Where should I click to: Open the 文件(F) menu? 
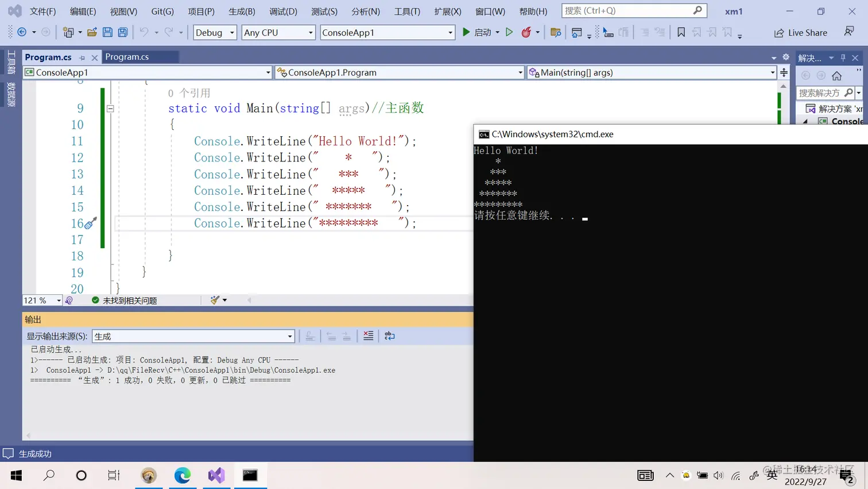[x=43, y=11]
